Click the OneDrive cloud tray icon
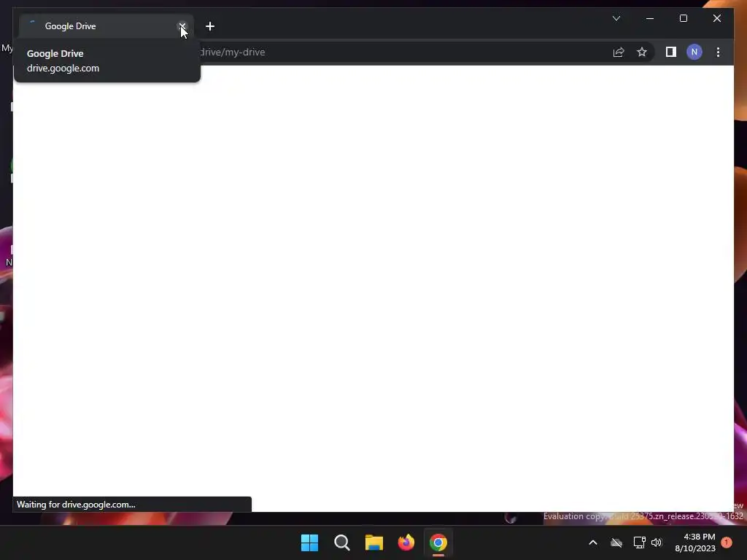Viewport: 747px width, 560px height. click(x=616, y=542)
